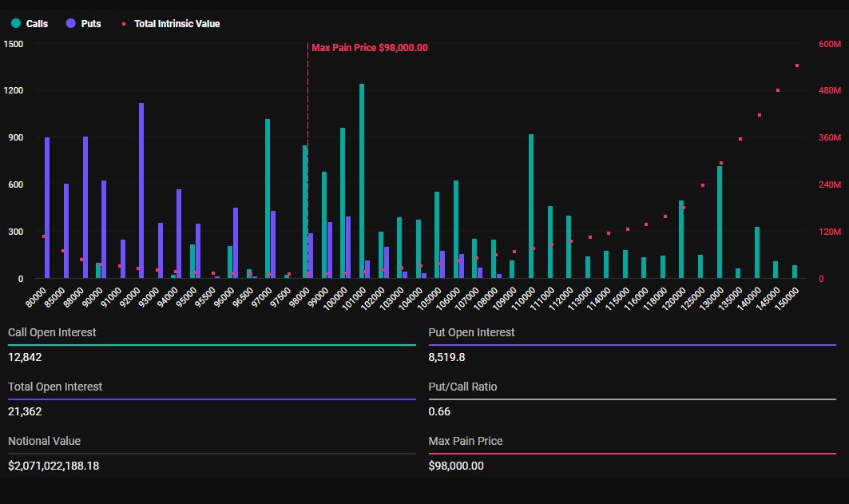Click the Max Pain Price $98,000.00 chart label
The width and height of the screenshot is (849, 504).
point(370,48)
